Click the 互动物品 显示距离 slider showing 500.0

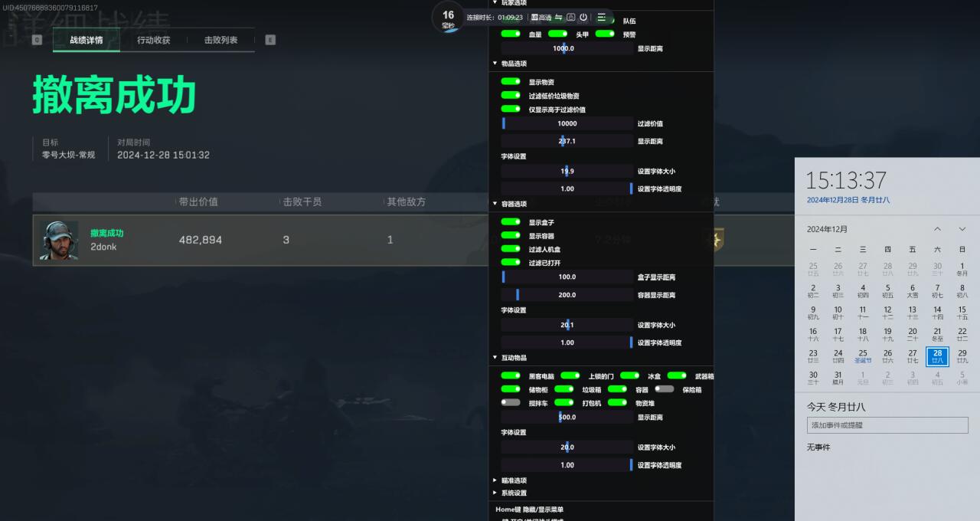567,418
